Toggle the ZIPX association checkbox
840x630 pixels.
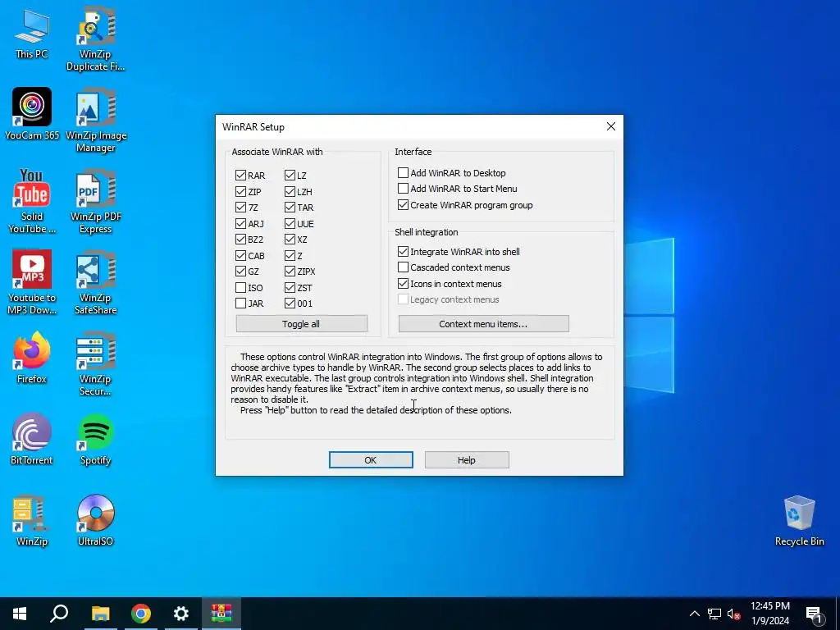click(x=290, y=271)
